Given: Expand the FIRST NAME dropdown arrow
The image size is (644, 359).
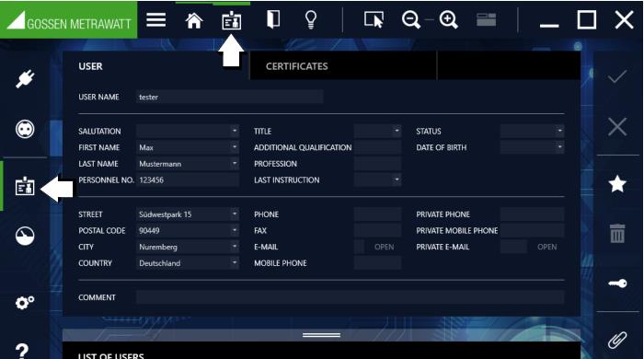Looking at the screenshot, I should 235,147.
